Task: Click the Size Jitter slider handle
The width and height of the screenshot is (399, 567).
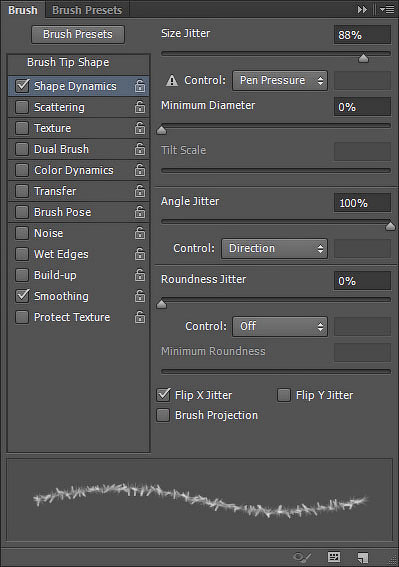Action: tap(363, 58)
